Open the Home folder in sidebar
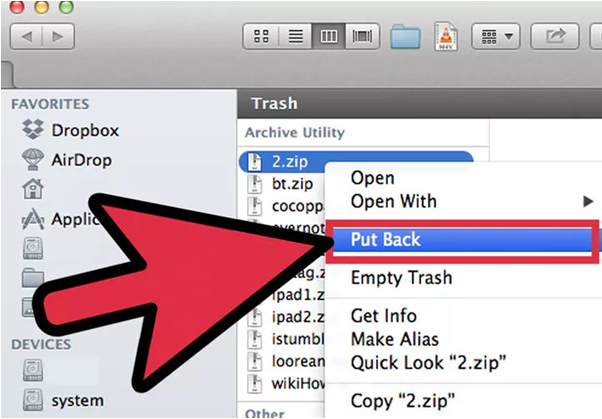Screen dimensions: 602x419 coord(33,189)
